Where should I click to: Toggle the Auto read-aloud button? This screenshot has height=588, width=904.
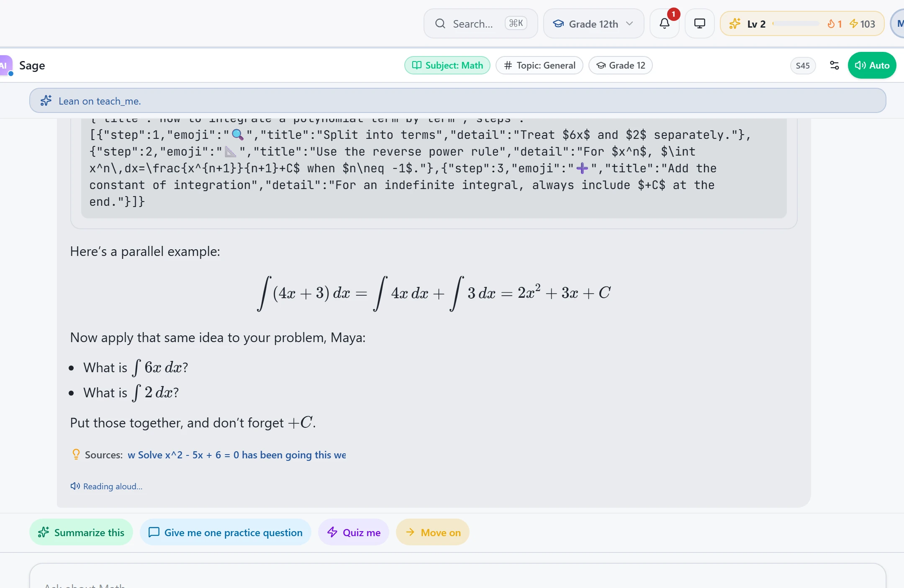[x=872, y=65]
